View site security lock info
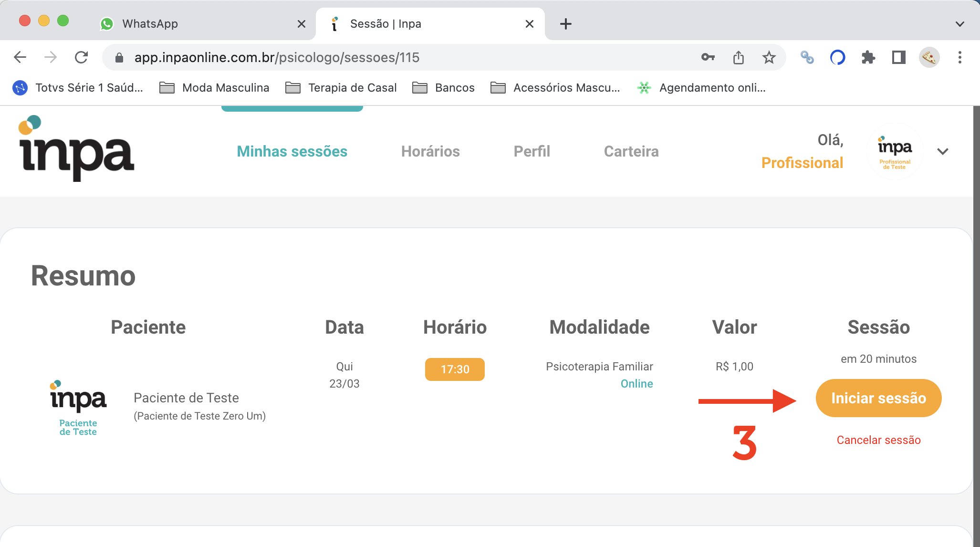Screen dimensions: 980x547 [x=119, y=58]
